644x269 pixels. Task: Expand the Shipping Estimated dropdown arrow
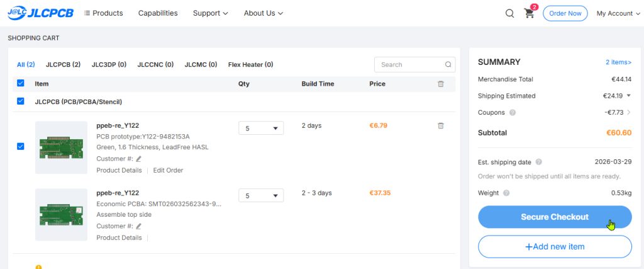point(628,96)
